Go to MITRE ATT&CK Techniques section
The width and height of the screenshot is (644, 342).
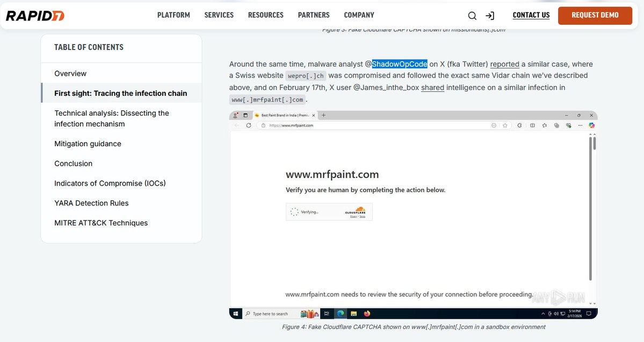[x=101, y=223]
